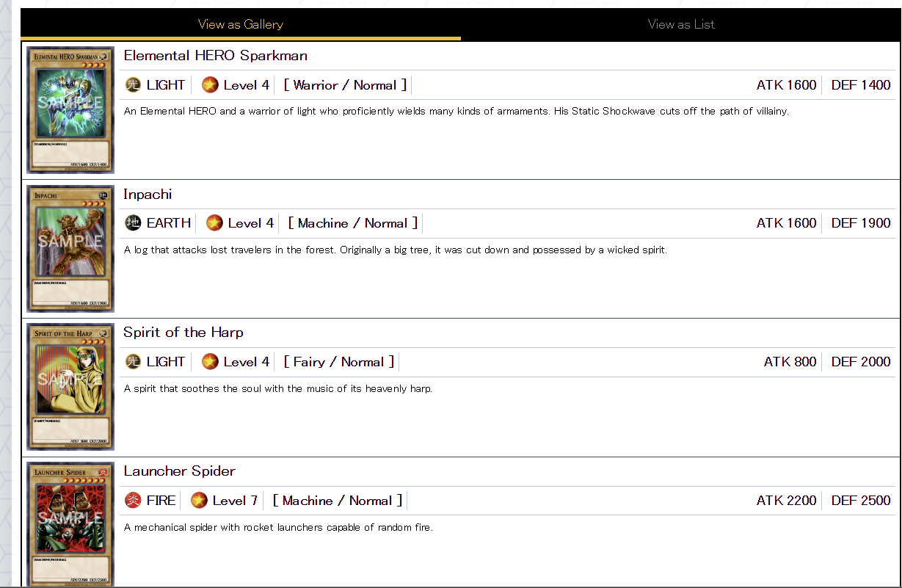Click the Level star icon for Inpachi
Screen dimensions: 902x588
[214, 223]
